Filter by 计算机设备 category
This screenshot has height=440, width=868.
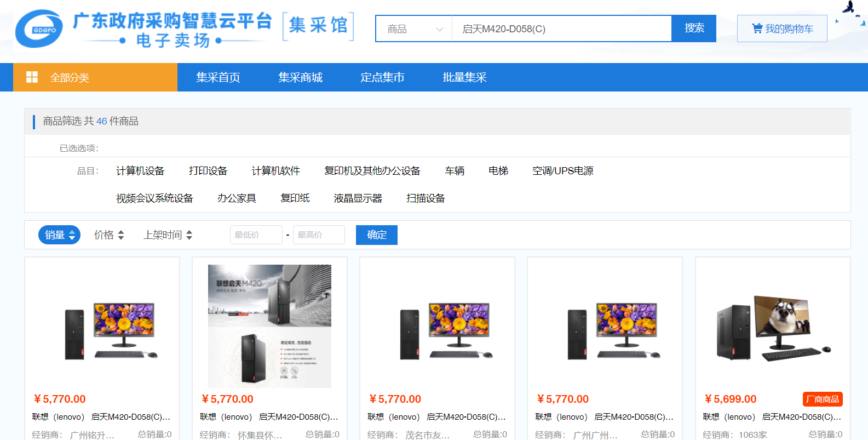[x=140, y=171]
